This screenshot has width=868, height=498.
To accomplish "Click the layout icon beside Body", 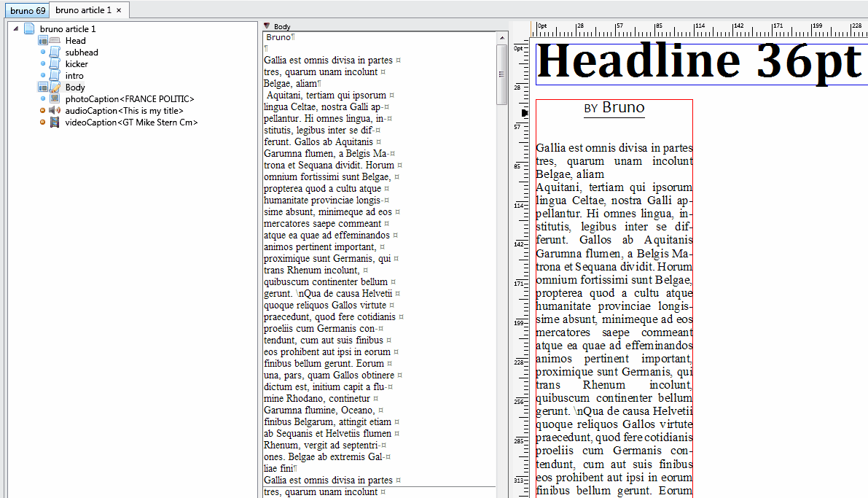I will (43, 87).
